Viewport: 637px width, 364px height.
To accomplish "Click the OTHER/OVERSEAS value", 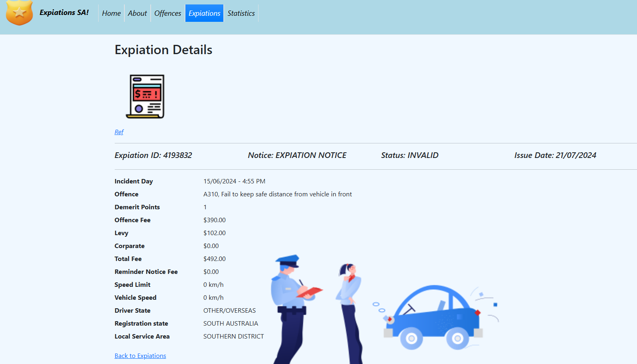I will tap(229, 311).
